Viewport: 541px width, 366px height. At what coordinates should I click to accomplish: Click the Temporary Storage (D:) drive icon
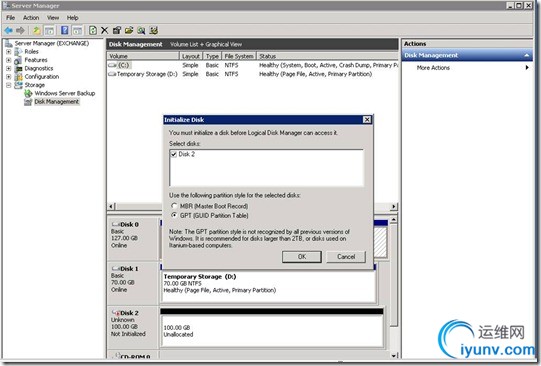(x=112, y=74)
